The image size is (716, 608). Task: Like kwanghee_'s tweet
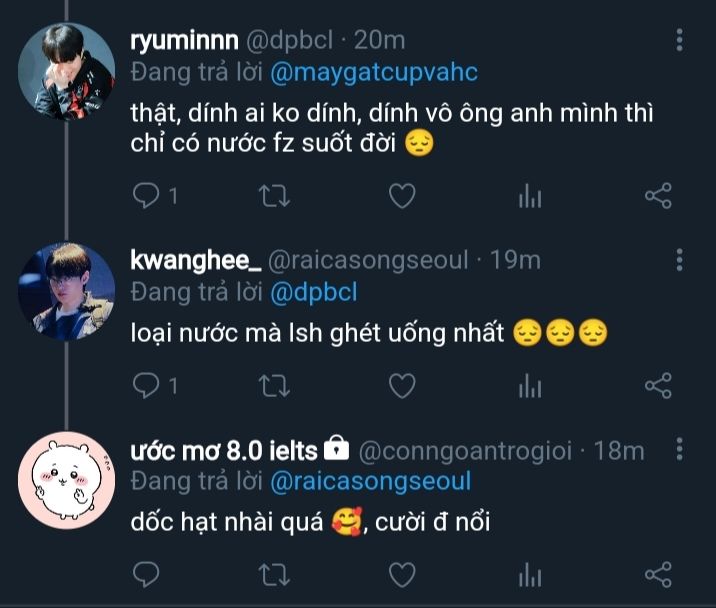(x=401, y=385)
